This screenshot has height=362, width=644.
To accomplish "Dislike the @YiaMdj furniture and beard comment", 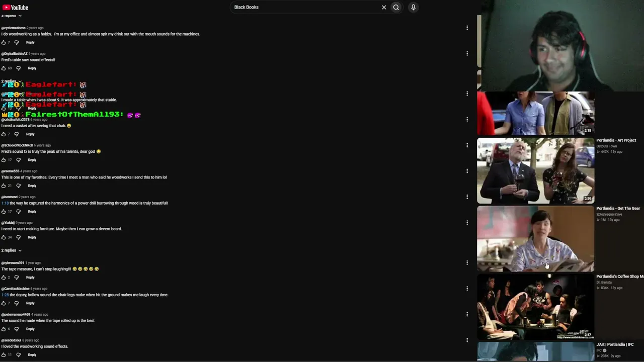I will tap(19, 237).
